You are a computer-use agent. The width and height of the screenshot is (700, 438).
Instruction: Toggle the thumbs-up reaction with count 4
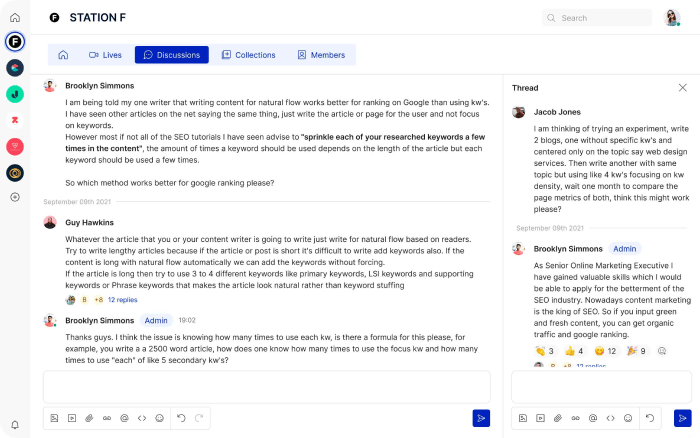pos(574,351)
